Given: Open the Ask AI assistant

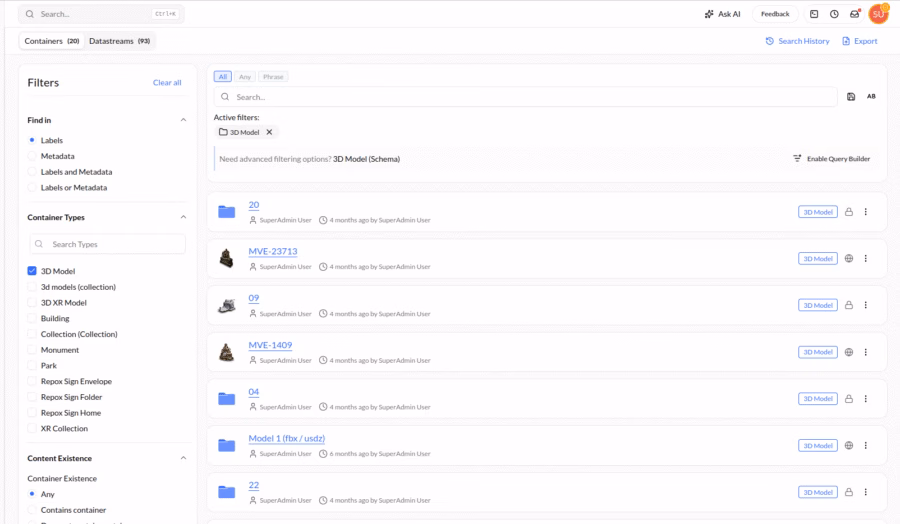Looking at the screenshot, I should coord(722,14).
